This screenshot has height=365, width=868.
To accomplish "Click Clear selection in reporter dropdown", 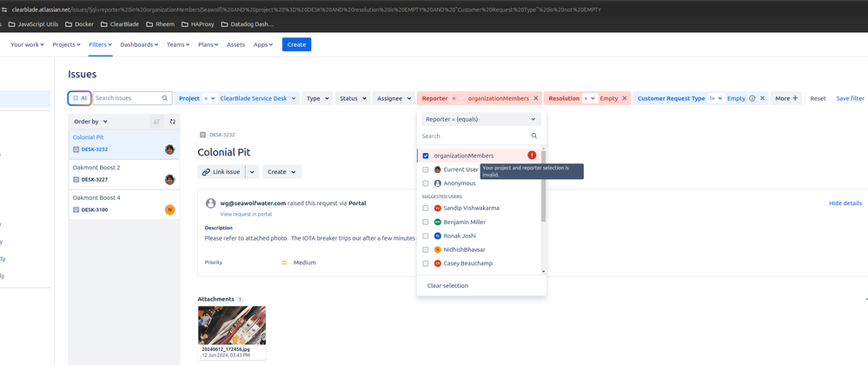I will pyautogui.click(x=447, y=286).
